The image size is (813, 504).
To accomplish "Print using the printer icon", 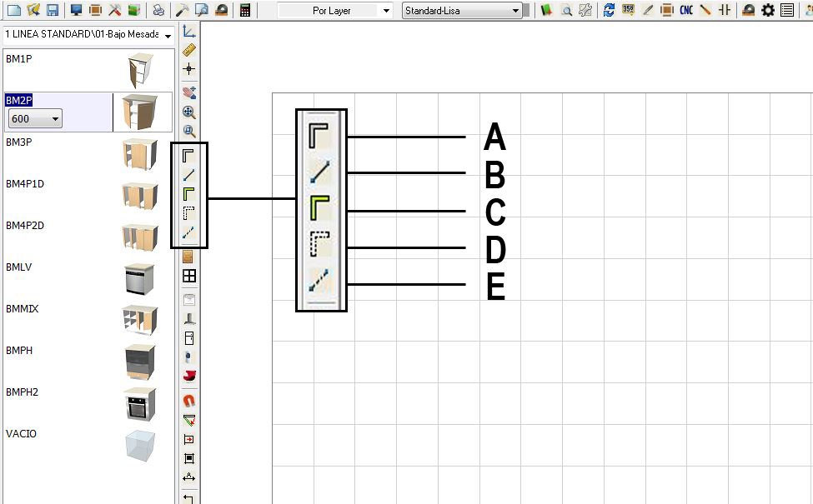I will tap(159, 10).
